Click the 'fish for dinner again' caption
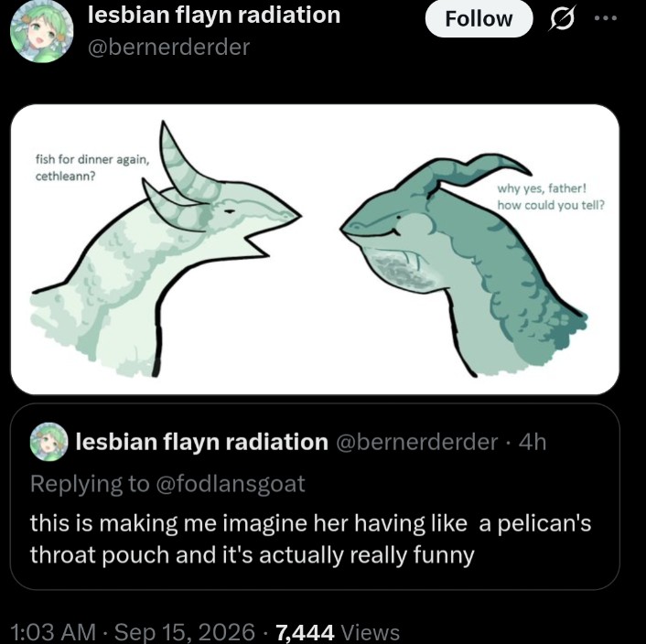The image size is (646, 644). pyautogui.click(x=92, y=167)
